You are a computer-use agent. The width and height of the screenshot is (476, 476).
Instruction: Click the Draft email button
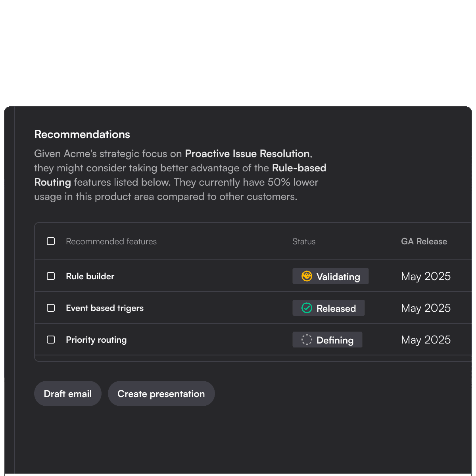pos(68,393)
